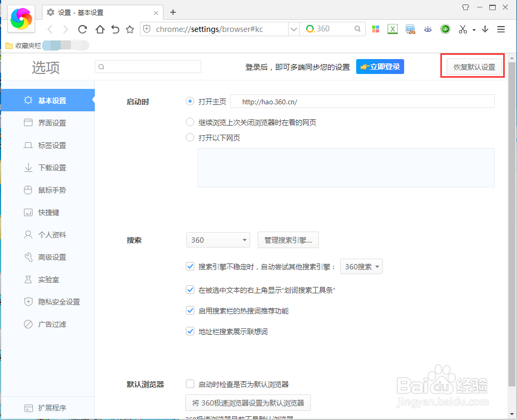Screen dimensions: 517x420
Task: Click the 立即登录 login button
Action: pos(380,66)
